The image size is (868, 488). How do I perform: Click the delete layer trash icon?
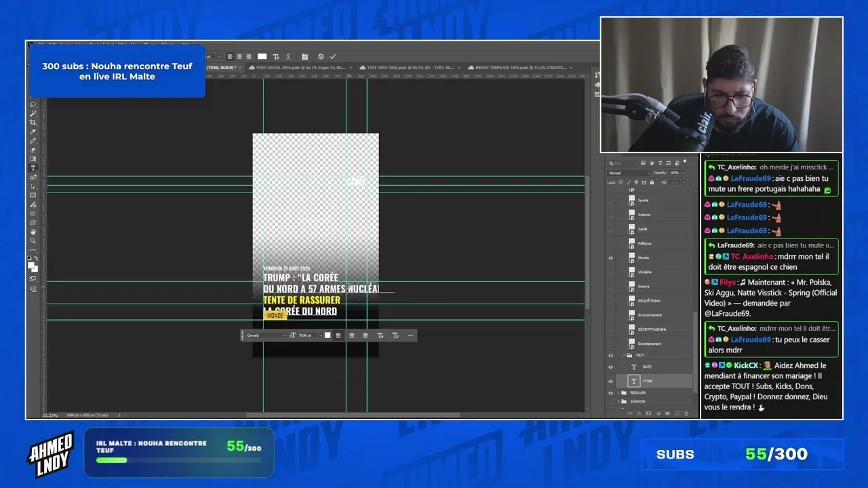click(x=686, y=413)
